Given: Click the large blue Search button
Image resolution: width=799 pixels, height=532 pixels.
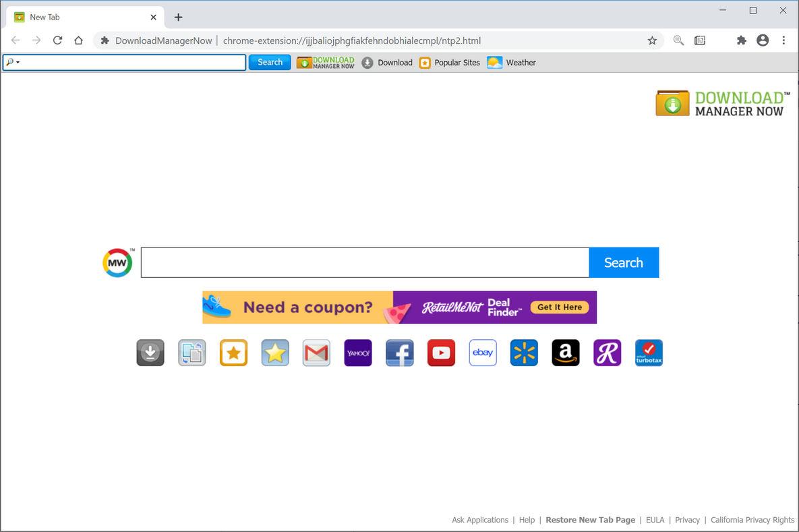Looking at the screenshot, I should tap(624, 262).
